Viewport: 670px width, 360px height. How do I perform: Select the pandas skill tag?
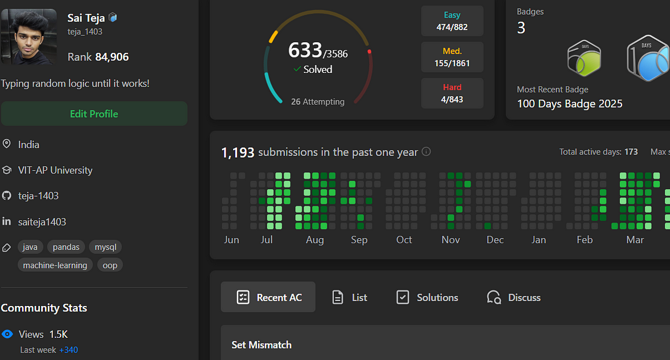coord(66,247)
